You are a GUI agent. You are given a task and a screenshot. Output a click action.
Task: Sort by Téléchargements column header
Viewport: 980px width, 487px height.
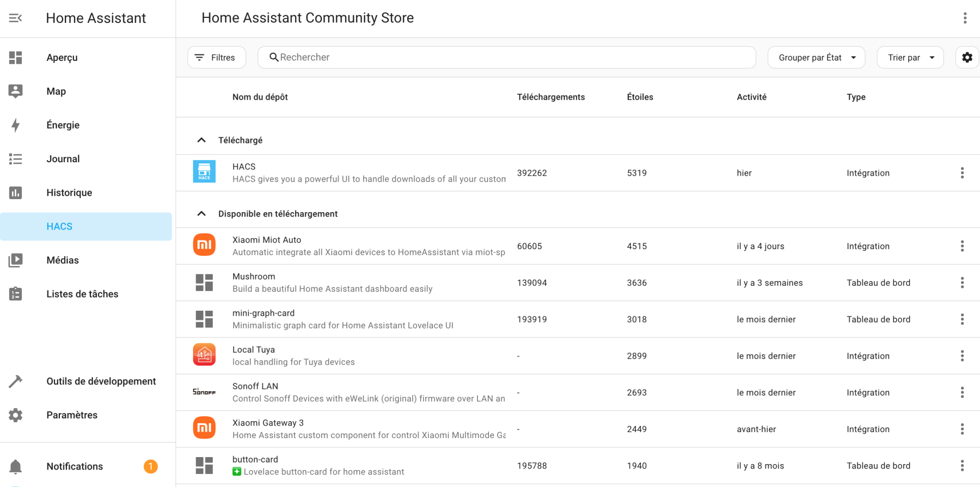point(550,97)
